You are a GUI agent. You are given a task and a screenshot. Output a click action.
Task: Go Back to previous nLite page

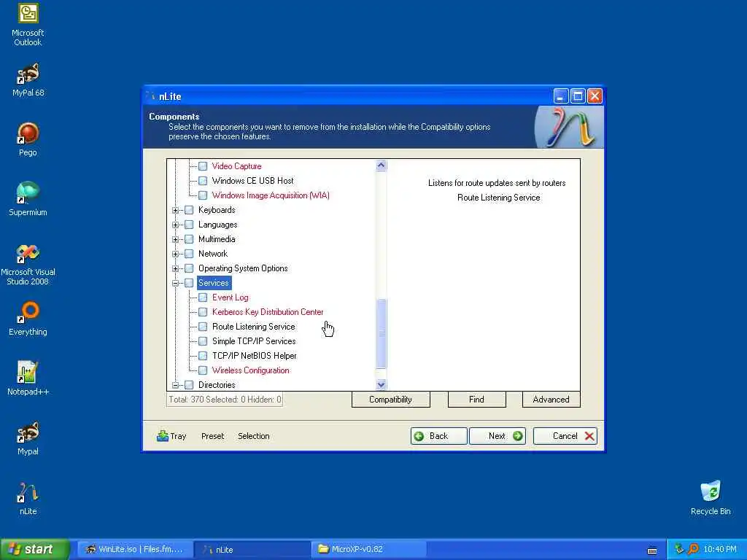coord(438,436)
